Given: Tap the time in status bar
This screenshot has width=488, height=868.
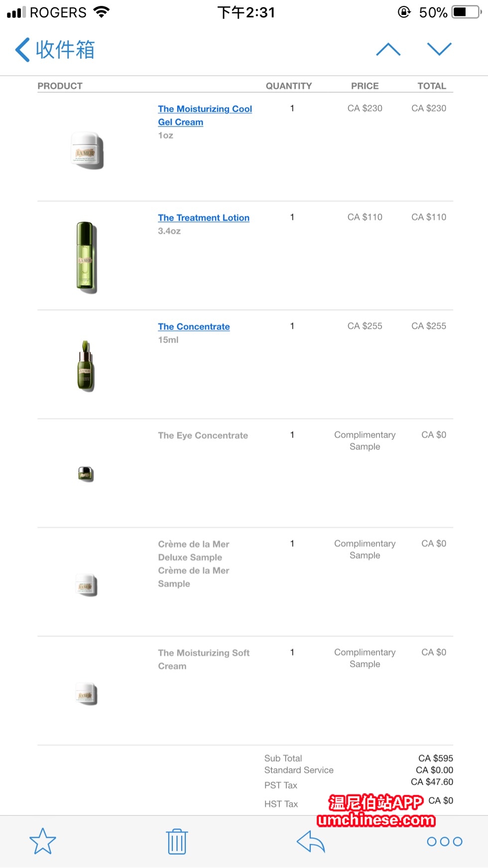Looking at the screenshot, I should point(246,12).
